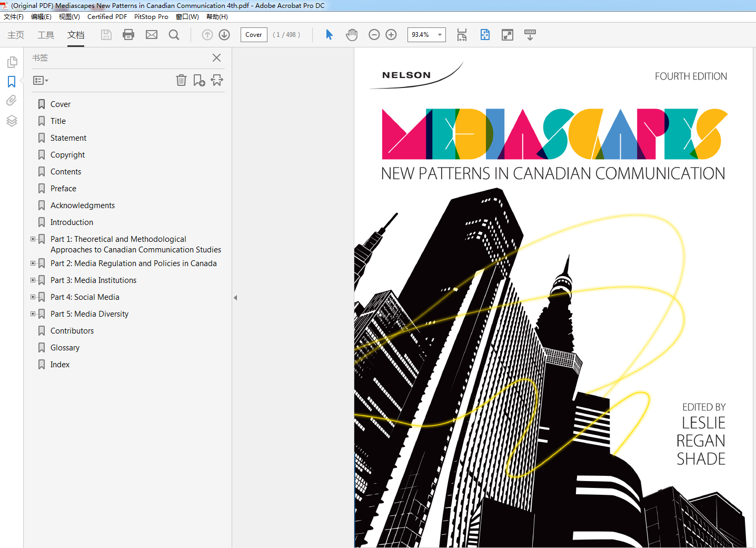
Task: Open Page Thumbnails panel in sidebar
Action: pos(12,62)
